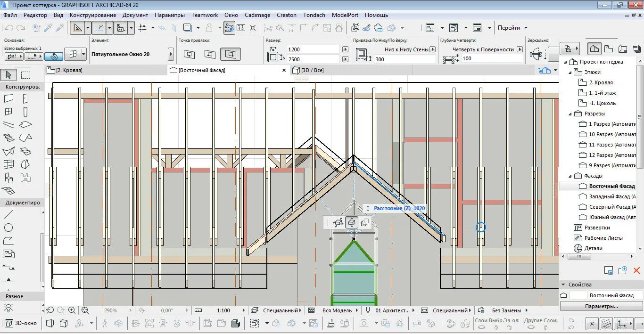This screenshot has height=334, width=644.
Task: Select the center anchor point option
Action: click(x=210, y=55)
